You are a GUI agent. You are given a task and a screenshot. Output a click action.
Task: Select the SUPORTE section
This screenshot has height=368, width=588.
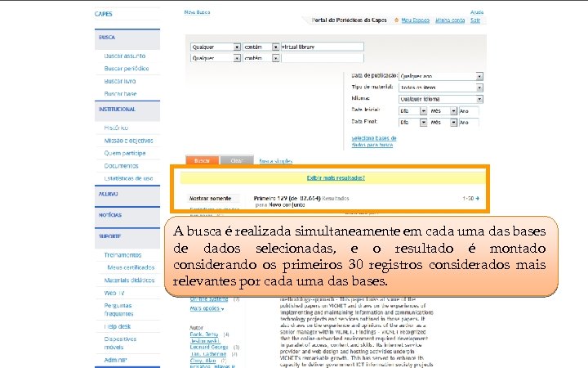[x=127, y=236]
